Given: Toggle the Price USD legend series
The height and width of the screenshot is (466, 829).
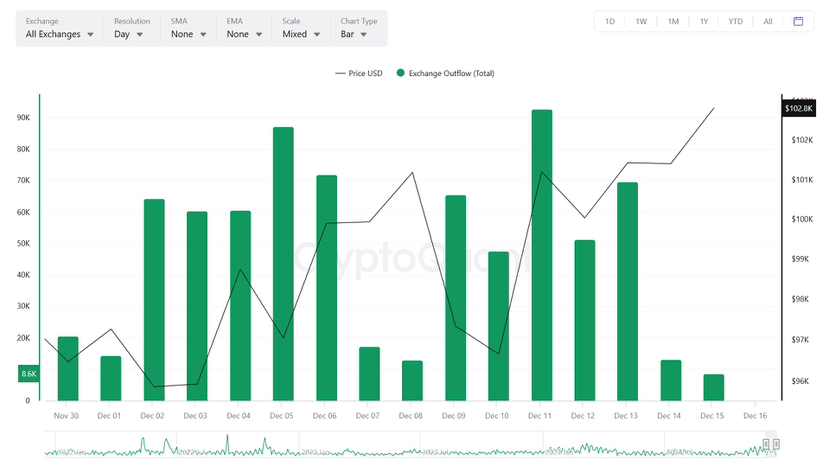Looking at the screenshot, I should (x=359, y=73).
